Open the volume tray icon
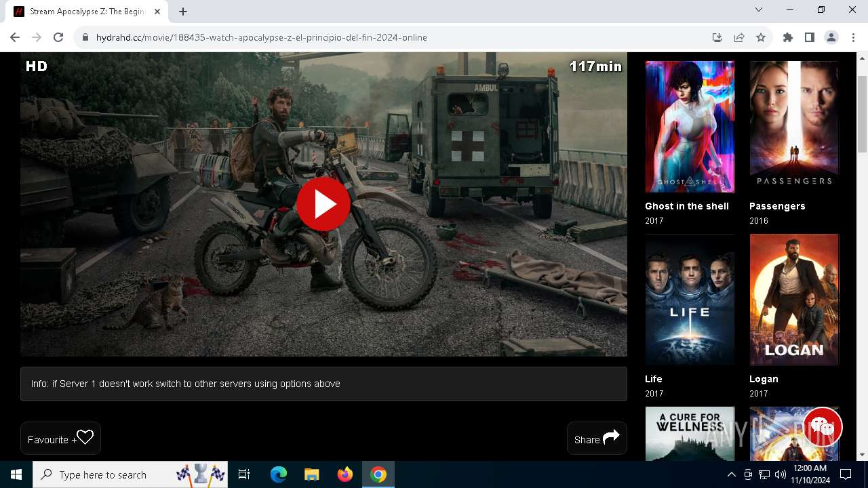This screenshot has height=488, width=868. pos(781,474)
